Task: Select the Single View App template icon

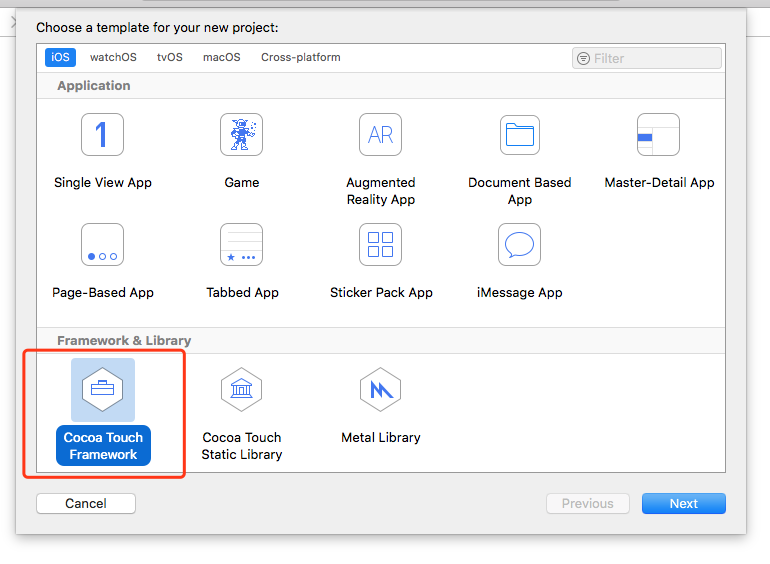Action: pyautogui.click(x=102, y=134)
